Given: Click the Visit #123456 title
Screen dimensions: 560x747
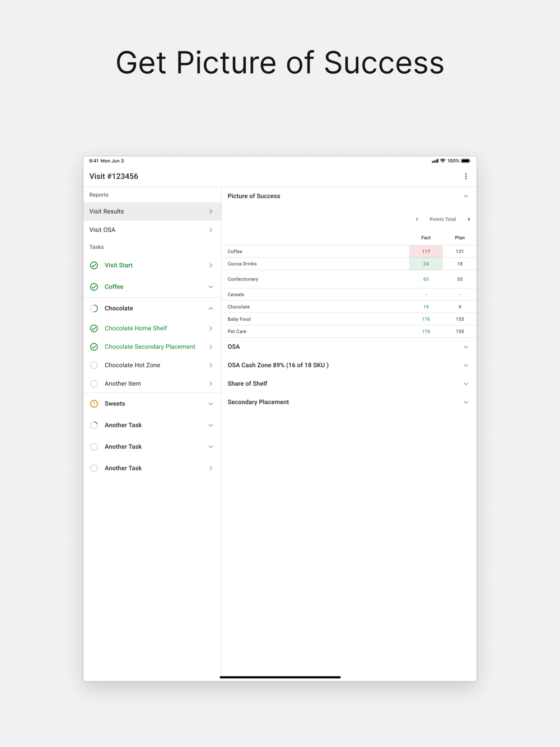Looking at the screenshot, I should [114, 176].
